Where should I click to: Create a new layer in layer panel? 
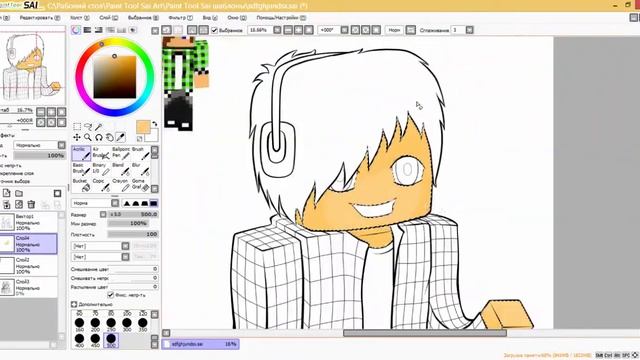(x=7, y=193)
